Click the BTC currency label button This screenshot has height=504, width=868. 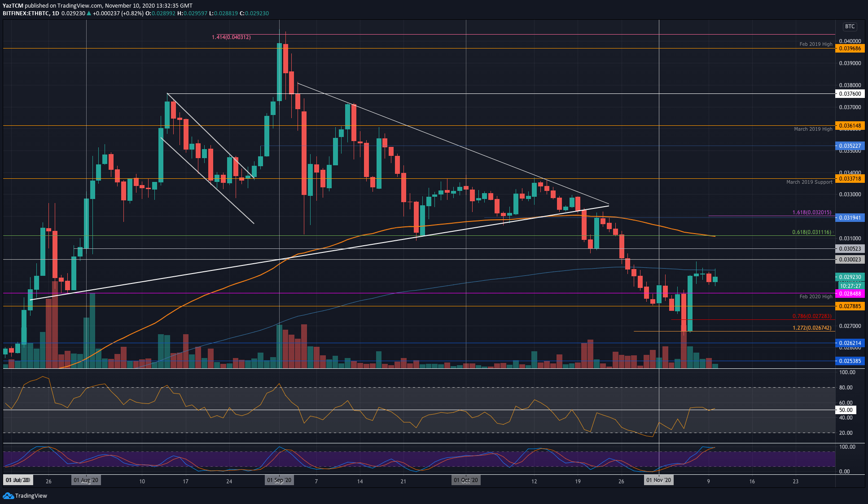click(850, 27)
